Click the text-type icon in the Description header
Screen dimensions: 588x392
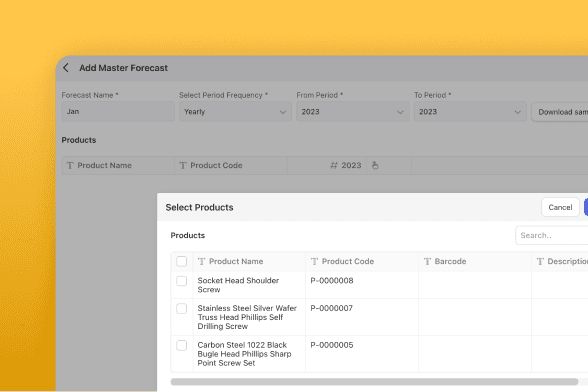coord(540,261)
